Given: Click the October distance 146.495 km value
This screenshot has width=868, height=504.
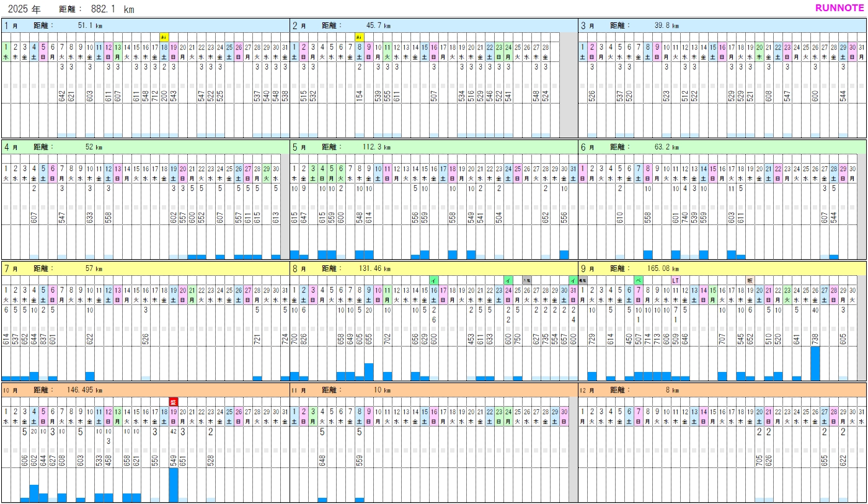Looking at the screenshot, I should pos(84,390).
